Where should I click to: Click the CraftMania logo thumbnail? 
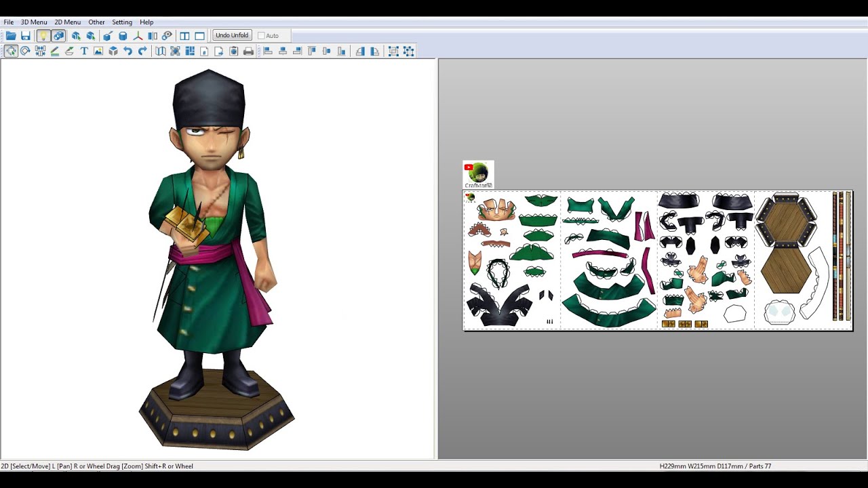click(x=478, y=175)
